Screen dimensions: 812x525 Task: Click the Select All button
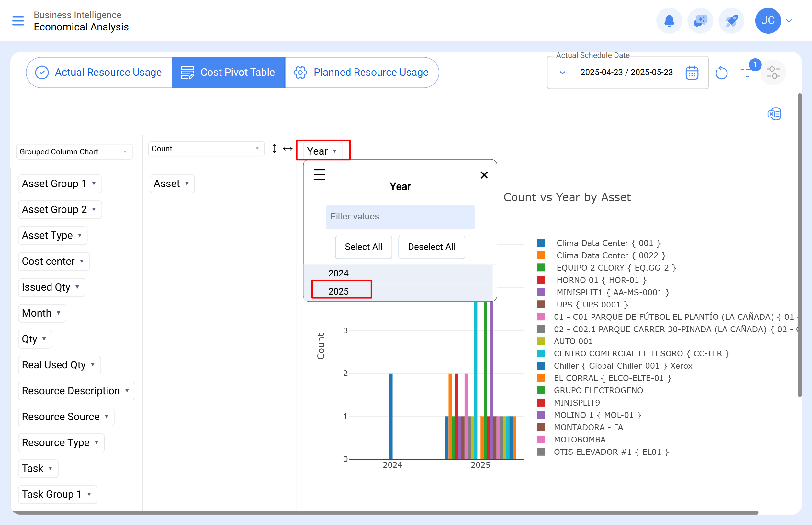(363, 247)
